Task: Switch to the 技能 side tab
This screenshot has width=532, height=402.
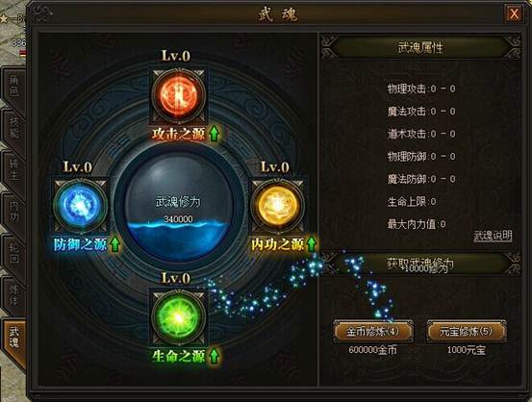Action: click(13, 128)
